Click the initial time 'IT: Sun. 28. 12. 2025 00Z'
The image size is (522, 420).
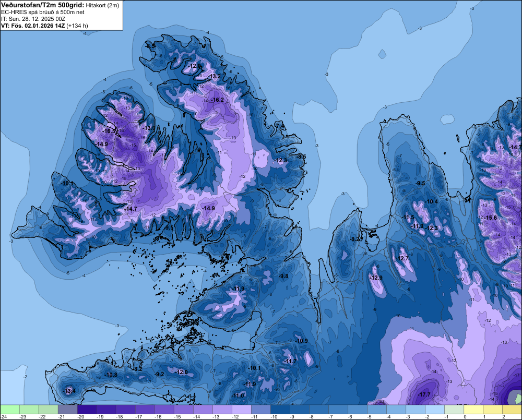[x=33, y=19]
